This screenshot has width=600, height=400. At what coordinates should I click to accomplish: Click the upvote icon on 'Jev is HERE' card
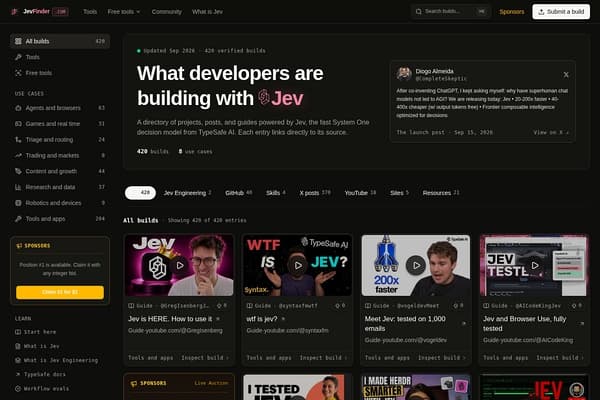click(219, 306)
